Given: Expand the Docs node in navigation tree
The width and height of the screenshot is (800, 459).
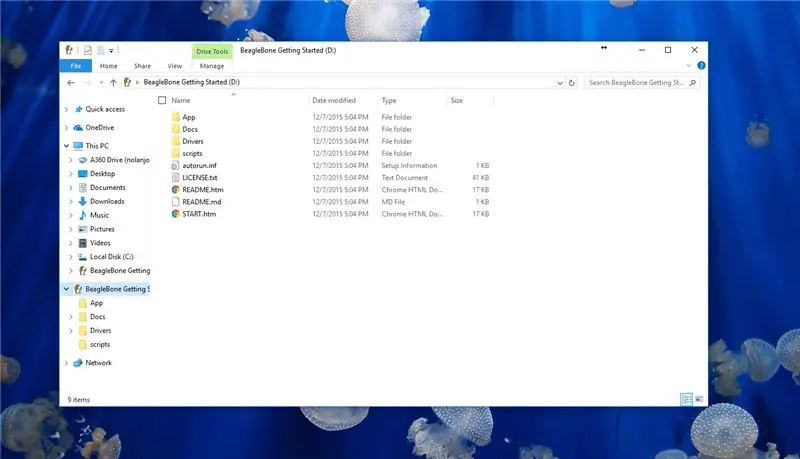Looking at the screenshot, I should pyautogui.click(x=71, y=317).
